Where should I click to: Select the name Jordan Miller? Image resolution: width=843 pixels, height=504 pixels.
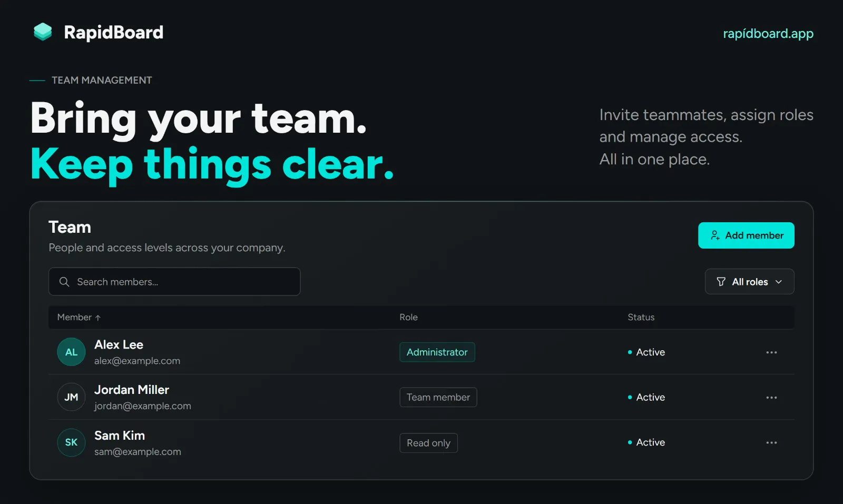click(132, 390)
